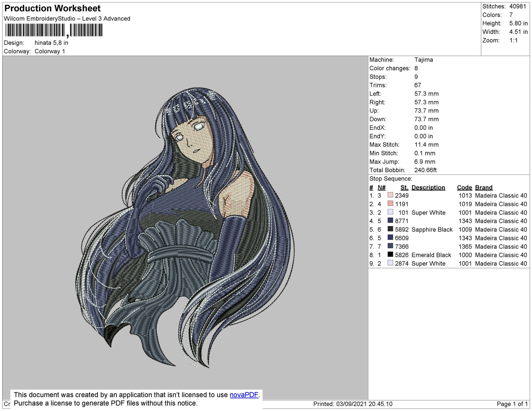Click the 'Printed: 03/09/2021 20.45.10' timestamp

pos(353,404)
